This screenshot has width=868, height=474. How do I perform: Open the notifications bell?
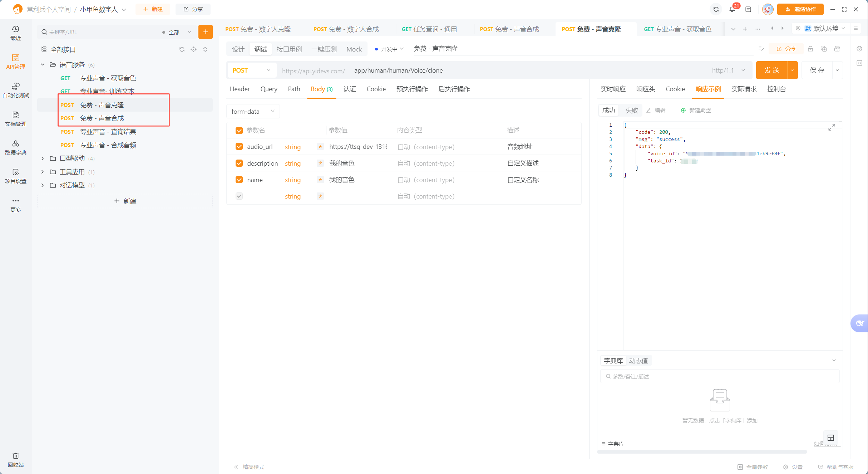click(732, 9)
